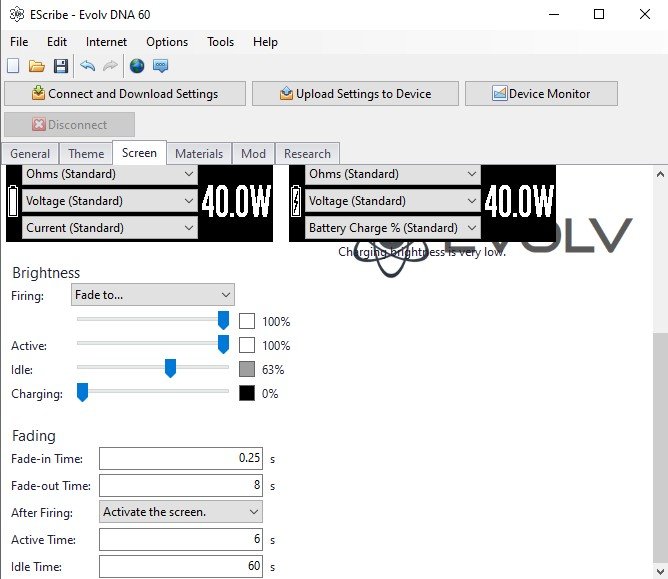Screen dimensions: 668x579
Task: Click the Fading section heading
Action: pos(34,436)
